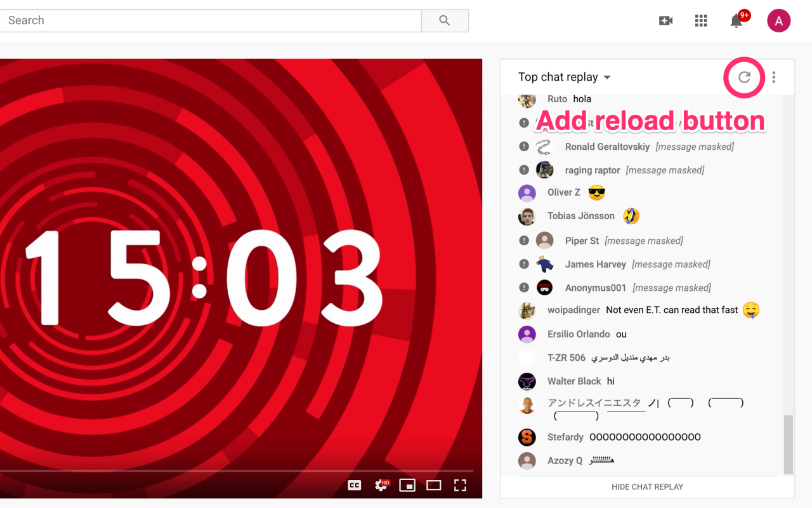812x508 pixels.
Task: Click the username Anonymus001
Action: (x=596, y=288)
